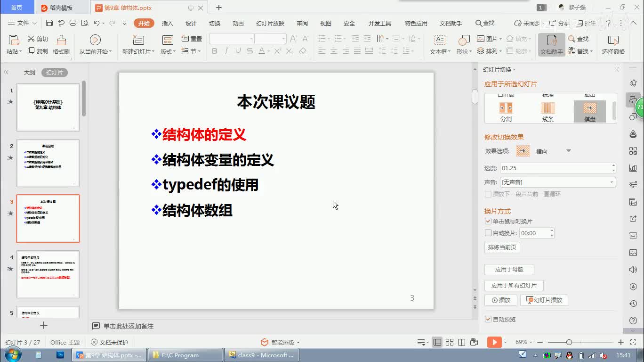This screenshot has height=362, width=644.
Task: Open the 插入 ribbon tab
Action: tap(168, 23)
